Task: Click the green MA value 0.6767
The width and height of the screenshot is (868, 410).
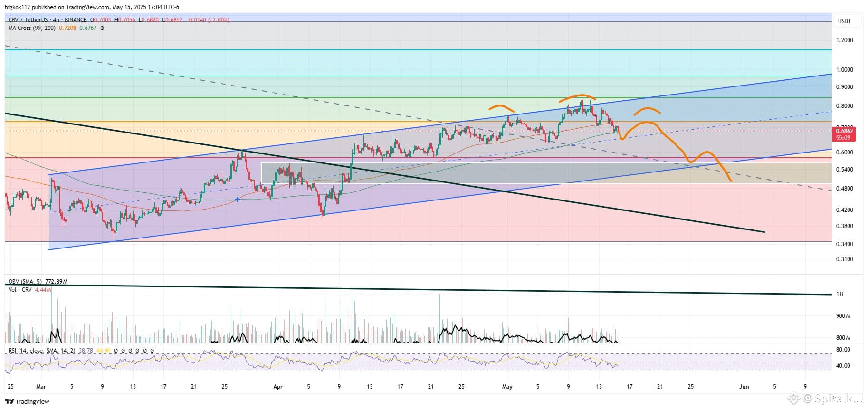Action: pyautogui.click(x=88, y=28)
